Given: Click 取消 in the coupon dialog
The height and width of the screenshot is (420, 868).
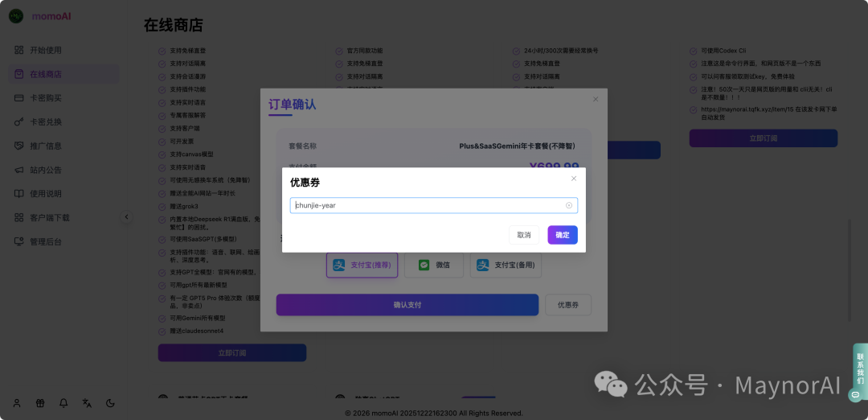Looking at the screenshot, I should tap(524, 235).
